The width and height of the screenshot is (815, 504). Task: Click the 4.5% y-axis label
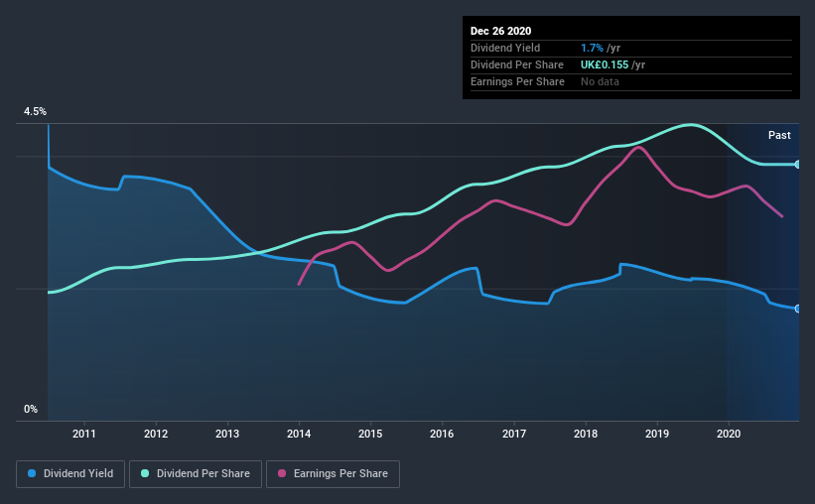(35, 112)
